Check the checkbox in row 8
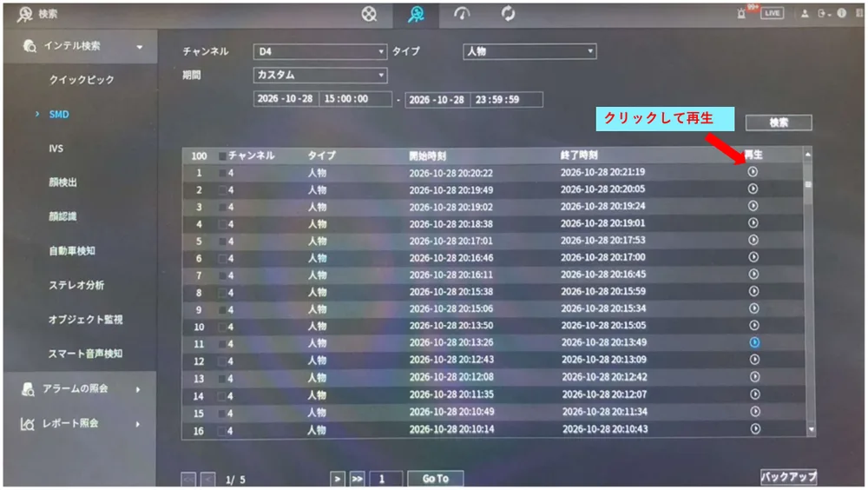The image size is (868, 490). point(222,293)
